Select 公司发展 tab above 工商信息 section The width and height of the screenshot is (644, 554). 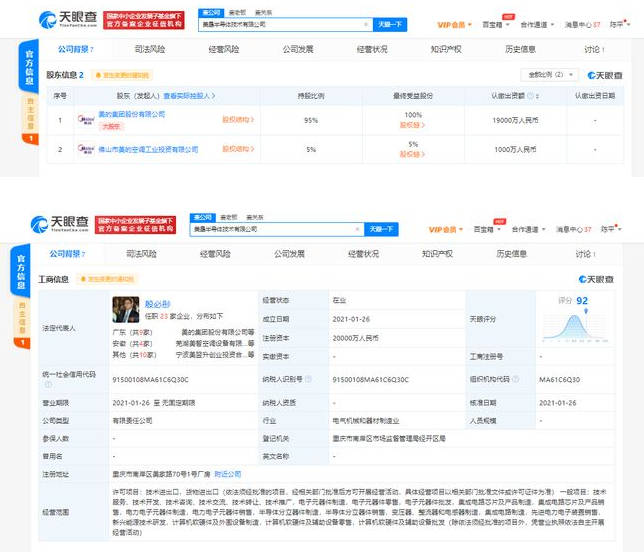point(290,254)
